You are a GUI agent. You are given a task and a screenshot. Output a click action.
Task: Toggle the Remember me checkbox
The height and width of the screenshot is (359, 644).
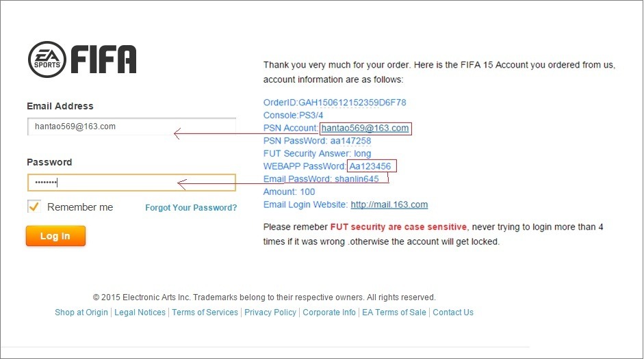tap(34, 207)
